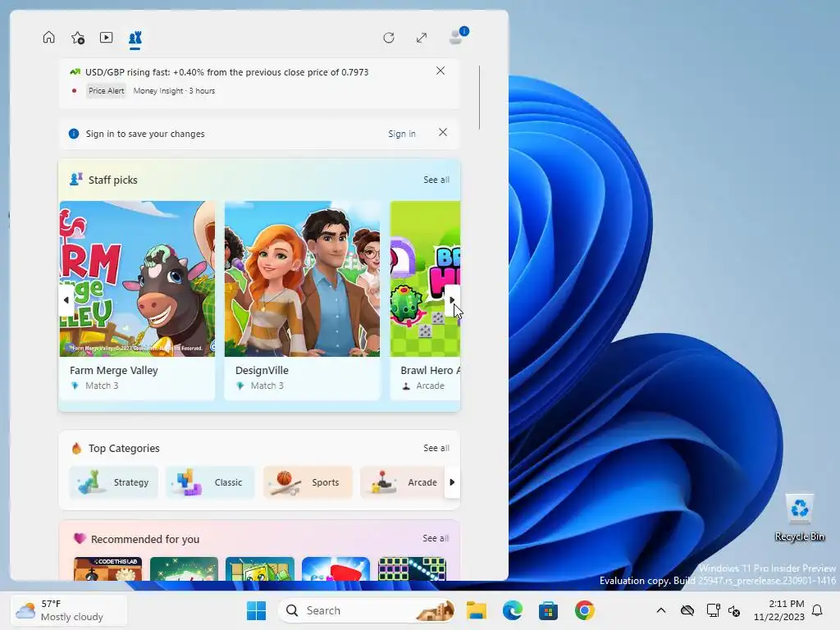Click the widgets panel vertical scrollbar
Viewport: 840px width, 630px height.
click(x=479, y=98)
